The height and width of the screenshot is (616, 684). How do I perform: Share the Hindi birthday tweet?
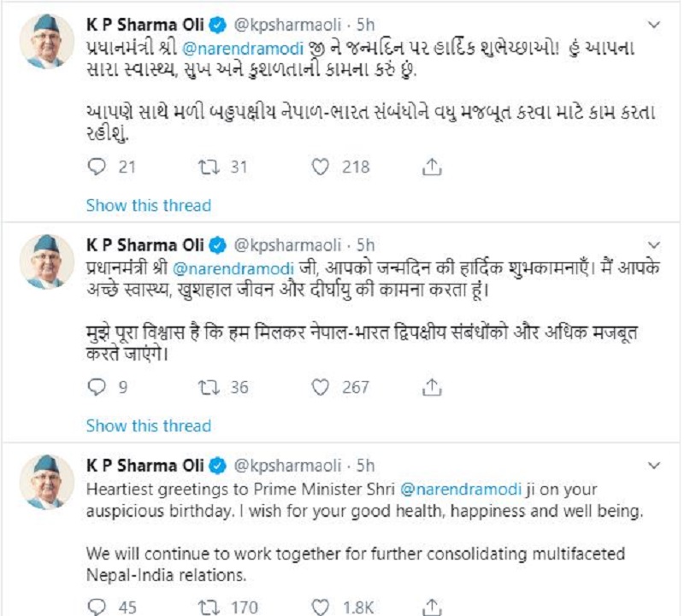tap(433, 388)
